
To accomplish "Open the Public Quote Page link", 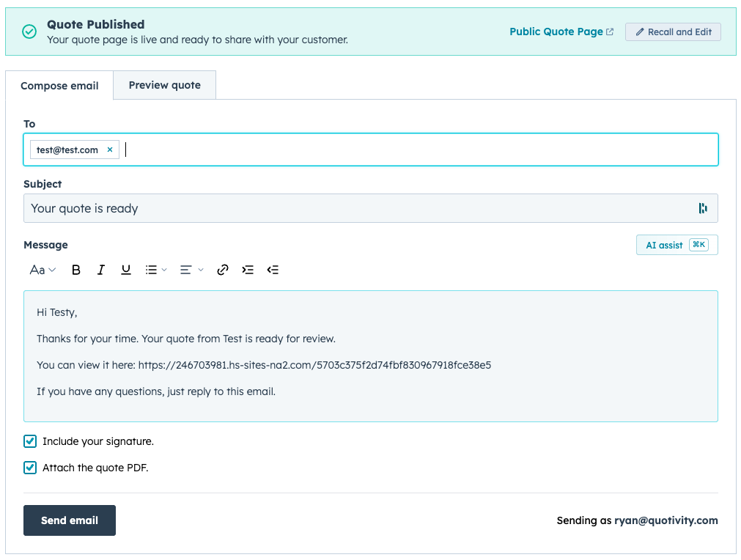I will pyautogui.click(x=561, y=32).
